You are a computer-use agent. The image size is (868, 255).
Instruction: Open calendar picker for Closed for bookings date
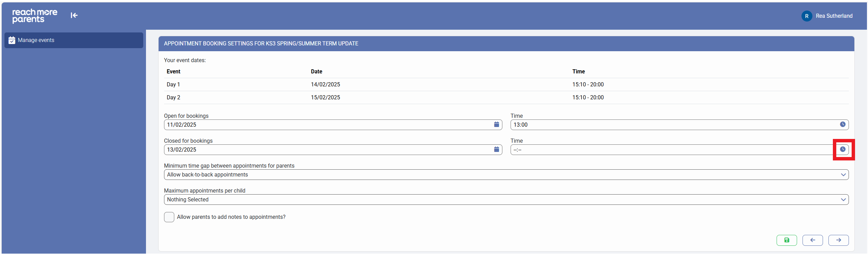click(496, 150)
